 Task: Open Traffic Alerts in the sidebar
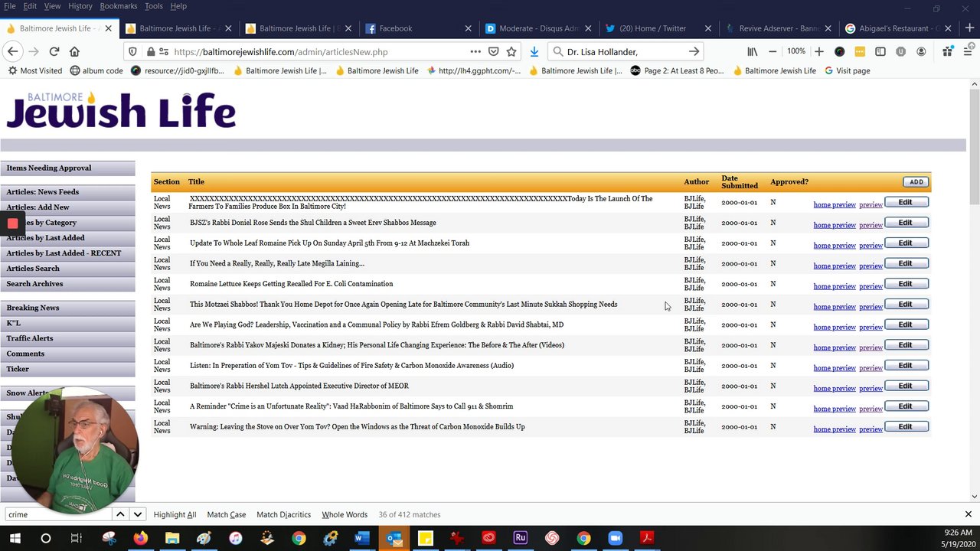coord(67,338)
